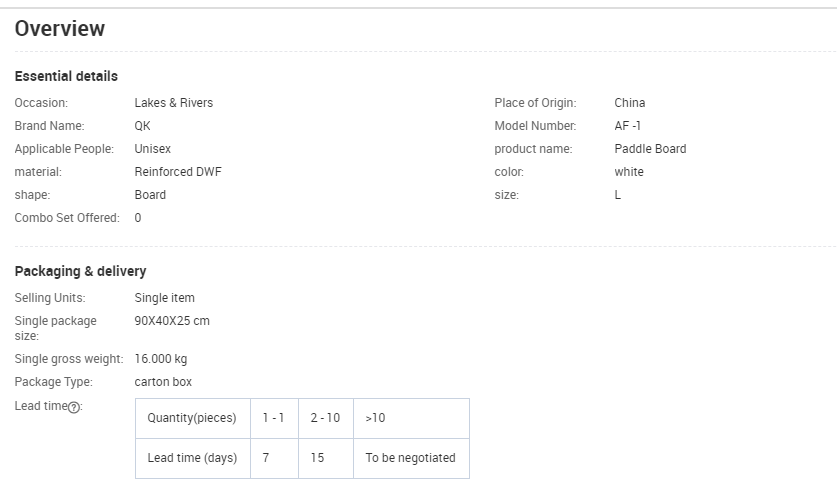
Task: Click the >10 quantity cell
Action: (x=375, y=418)
